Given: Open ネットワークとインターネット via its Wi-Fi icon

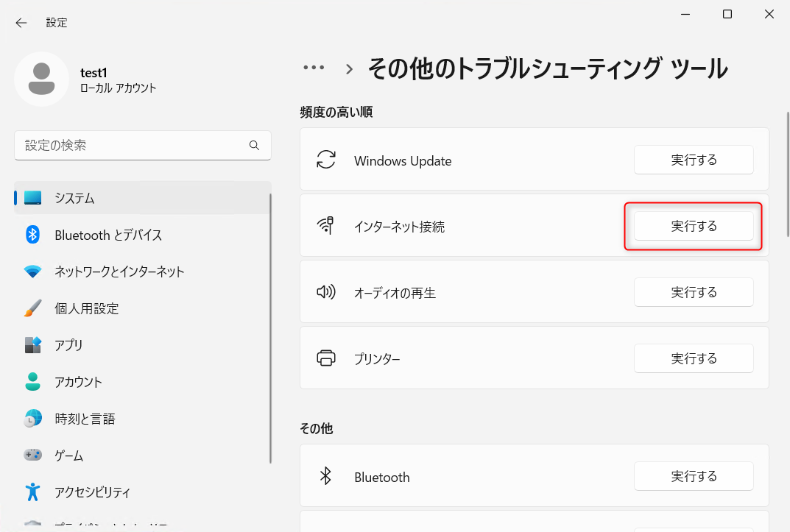Looking at the screenshot, I should click(x=33, y=272).
